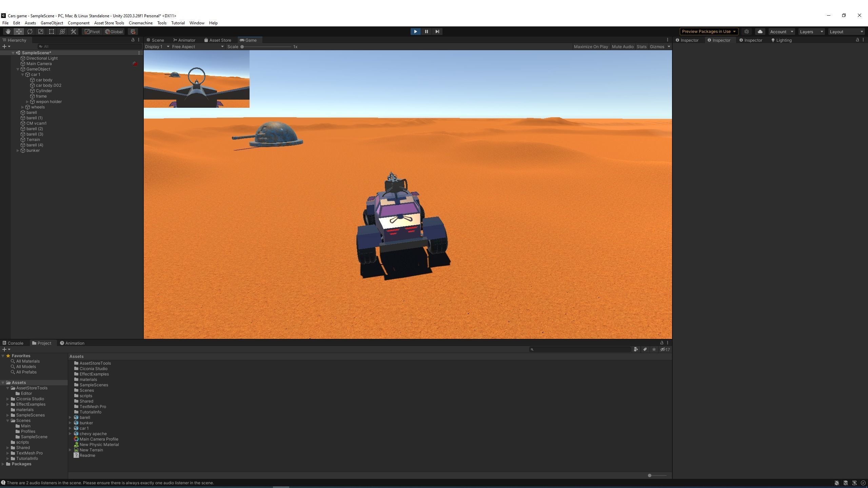Viewport: 868px width, 488px height.
Task: Switch to the Lighting tab
Action: click(782, 40)
